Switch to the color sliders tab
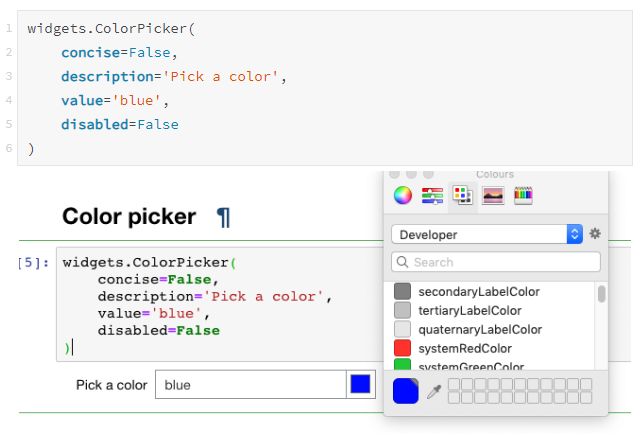Image resolution: width=643 pixels, height=435 pixels. tap(432, 196)
